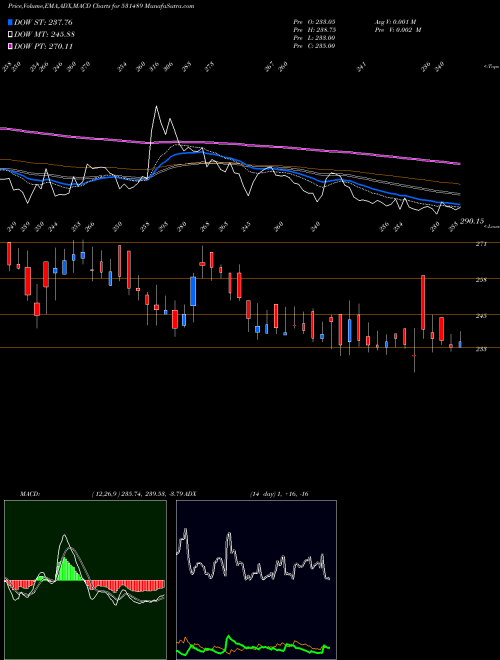Viewport: 500px width, 660px height.
Task: Click the white DOW MT legend swatch
Action: pos(10,34)
